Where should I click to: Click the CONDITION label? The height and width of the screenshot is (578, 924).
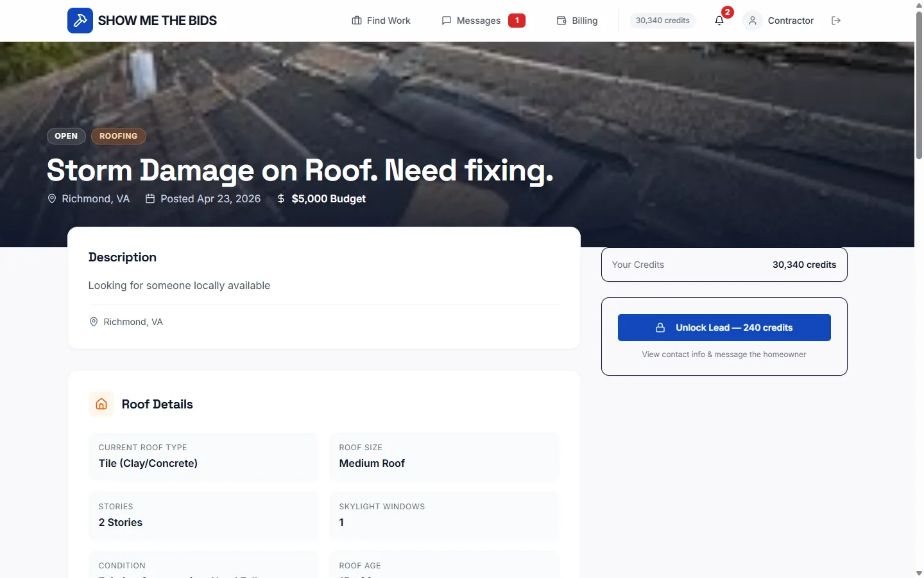tap(122, 566)
